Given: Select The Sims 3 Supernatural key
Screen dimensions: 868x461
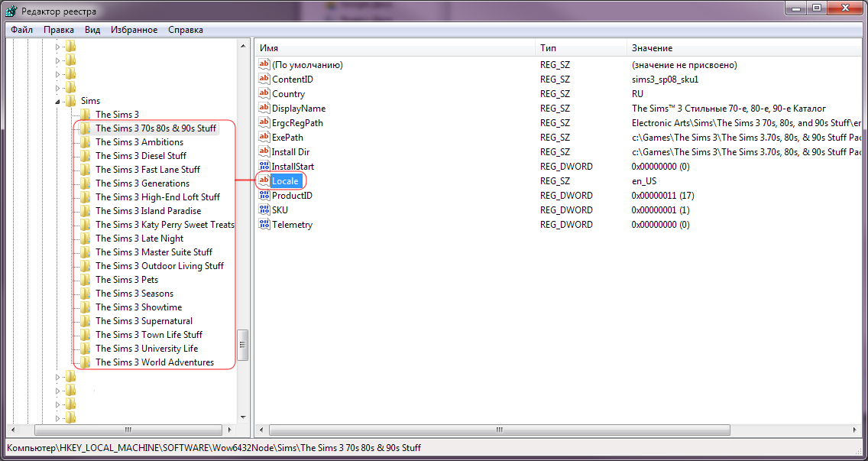Looking at the screenshot, I should 144,321.
